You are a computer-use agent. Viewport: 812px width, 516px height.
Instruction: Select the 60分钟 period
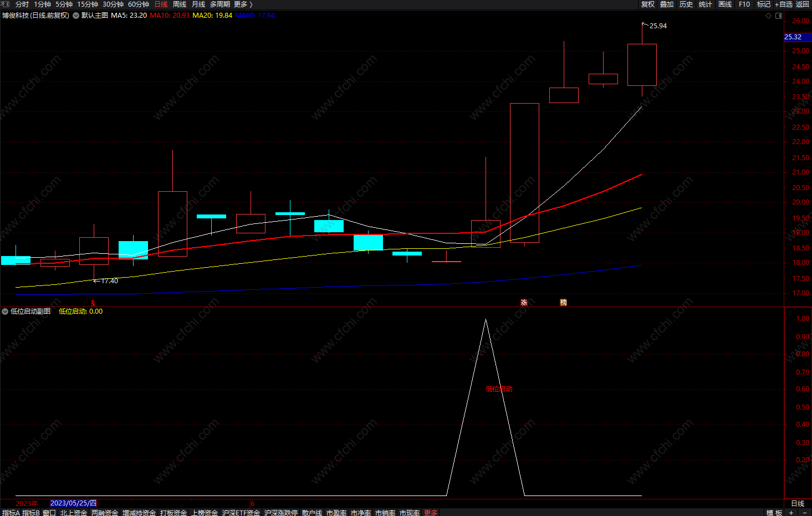[139, 4]
